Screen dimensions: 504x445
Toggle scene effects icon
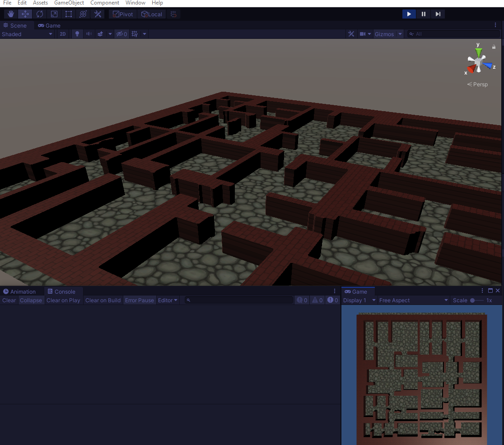tap(100, 34)
